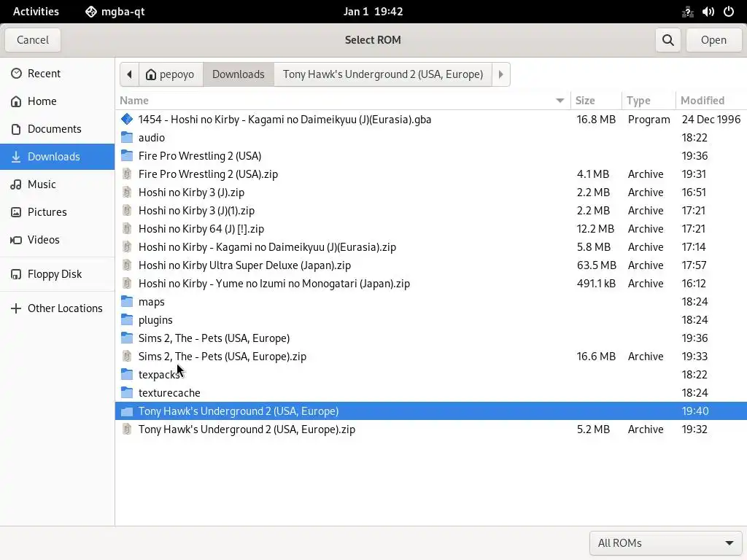Open the All ROMs file filter dropdown

point(665,542)
